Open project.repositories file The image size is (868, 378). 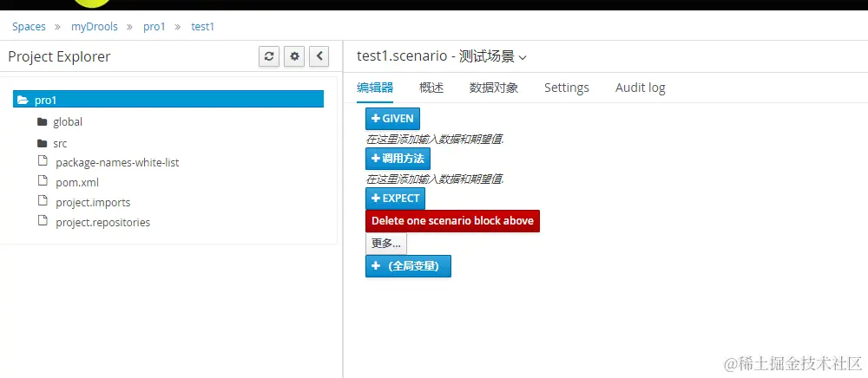pos(103,222)
